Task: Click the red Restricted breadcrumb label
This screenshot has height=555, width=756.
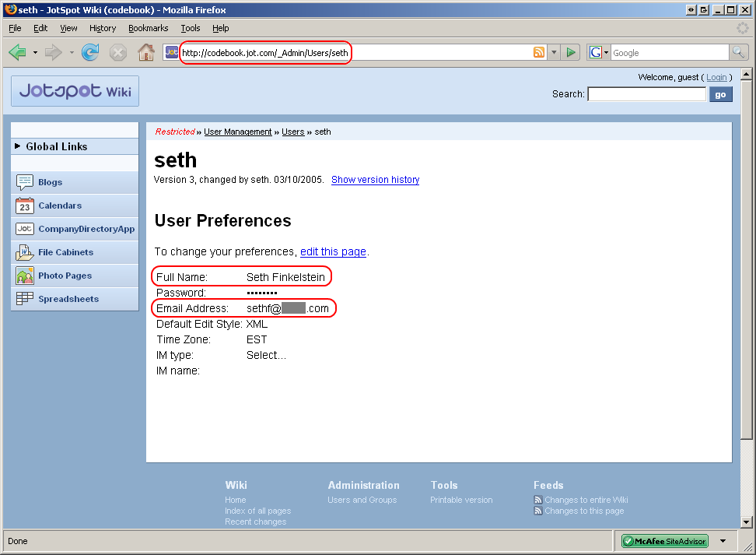Action: pyautogui.click(x=175, y=132)
